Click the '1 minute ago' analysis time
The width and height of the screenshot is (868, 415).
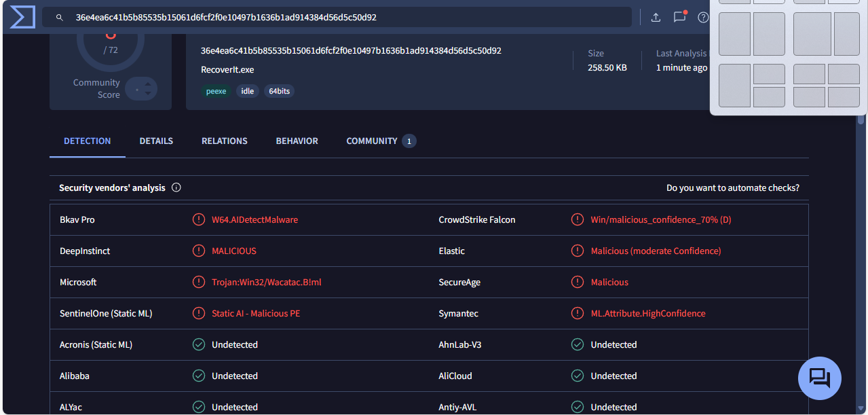coord(681,68)
